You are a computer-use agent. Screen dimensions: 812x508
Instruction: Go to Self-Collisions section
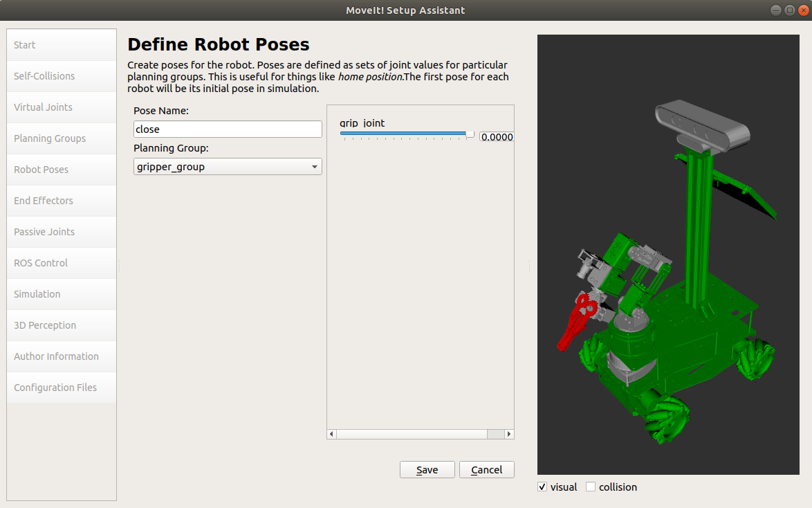tap(62, 76)
